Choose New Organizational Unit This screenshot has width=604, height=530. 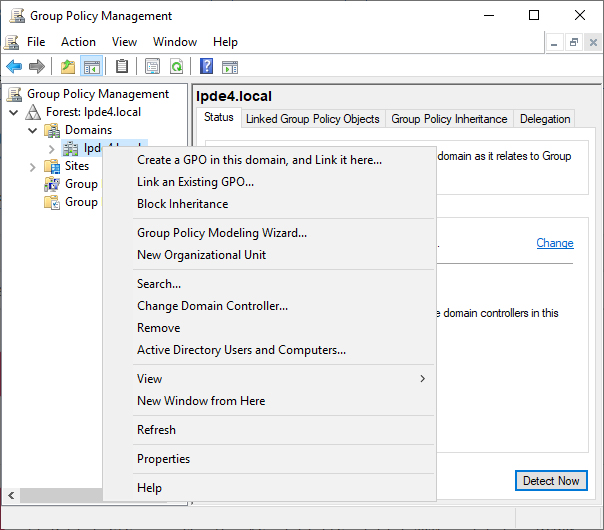[269, 255]
